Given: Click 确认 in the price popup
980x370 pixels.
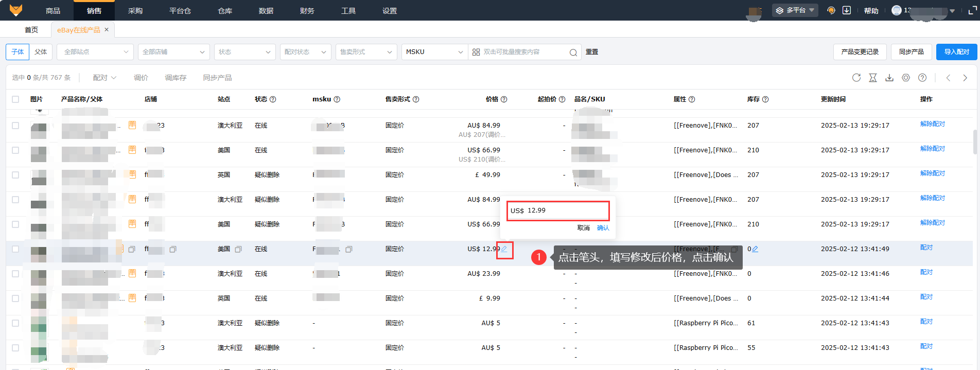Looking at the screenshot, I should click(x=603, y=228).
